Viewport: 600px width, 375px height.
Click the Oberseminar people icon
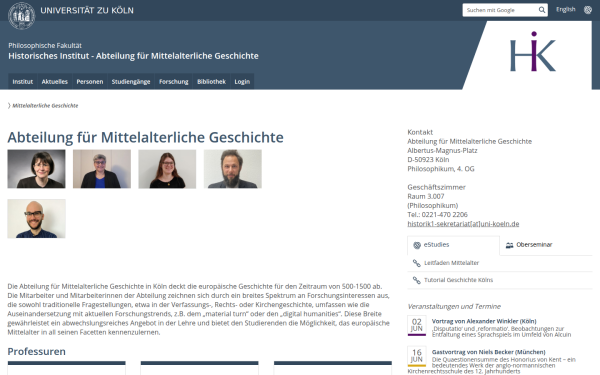(x=509, y=245)
